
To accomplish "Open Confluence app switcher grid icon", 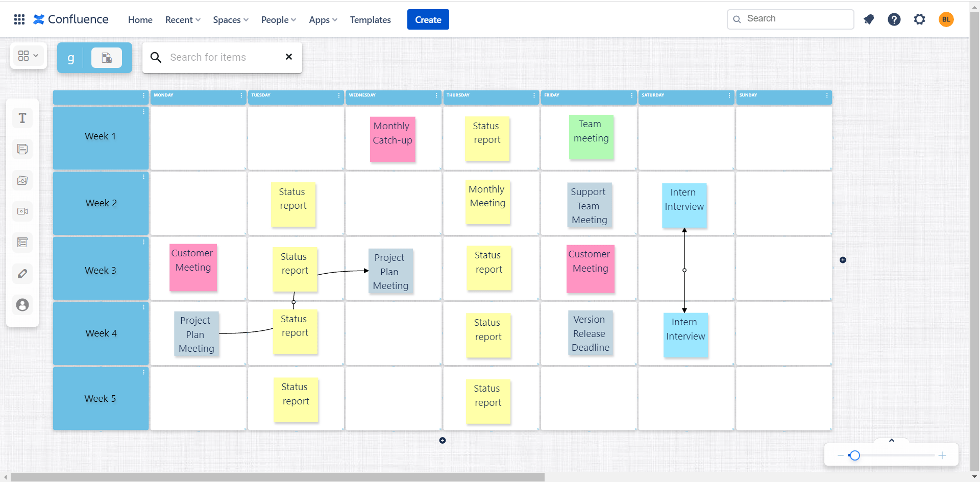I will coord(19,19).
